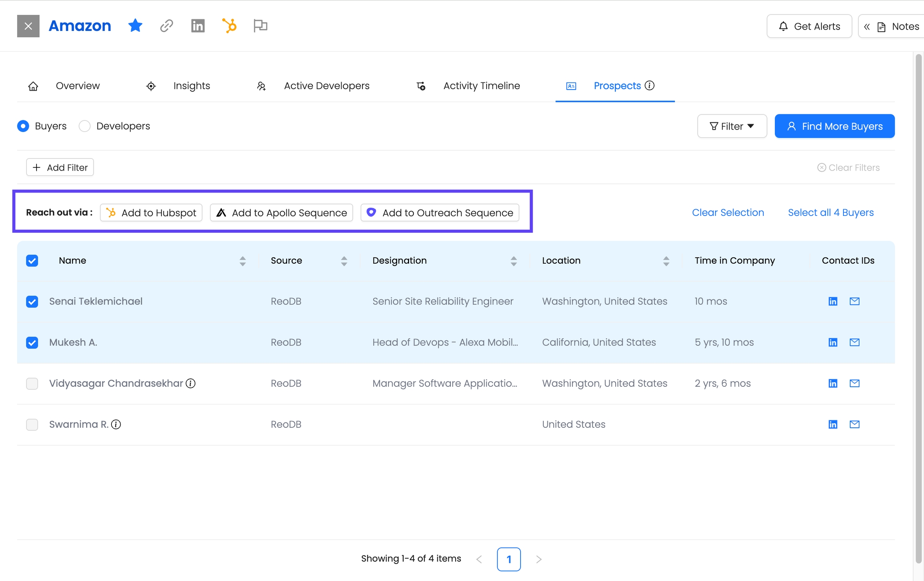Switch to the Activity Timeline tab
The image size is (924, 581).
coord(481,85)
